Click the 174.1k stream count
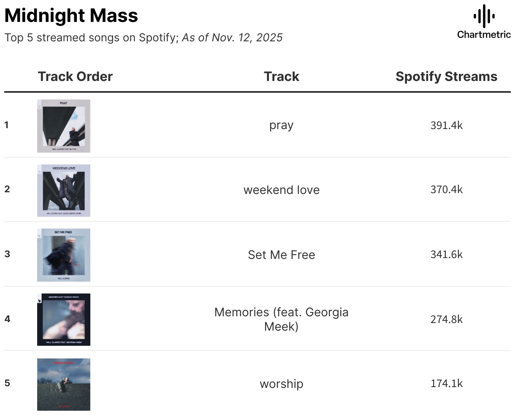The image size is (515, 420). click(447, 384)
